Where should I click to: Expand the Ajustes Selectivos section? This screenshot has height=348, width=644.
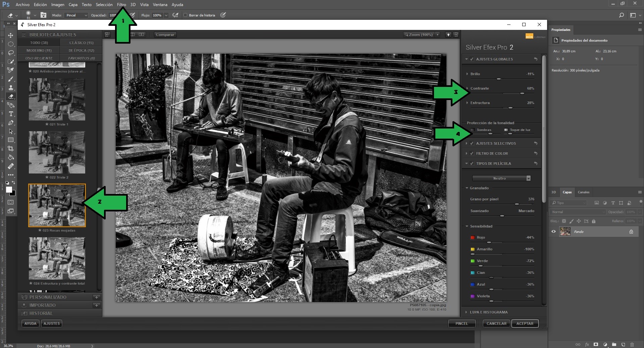[x=466, y=143]
